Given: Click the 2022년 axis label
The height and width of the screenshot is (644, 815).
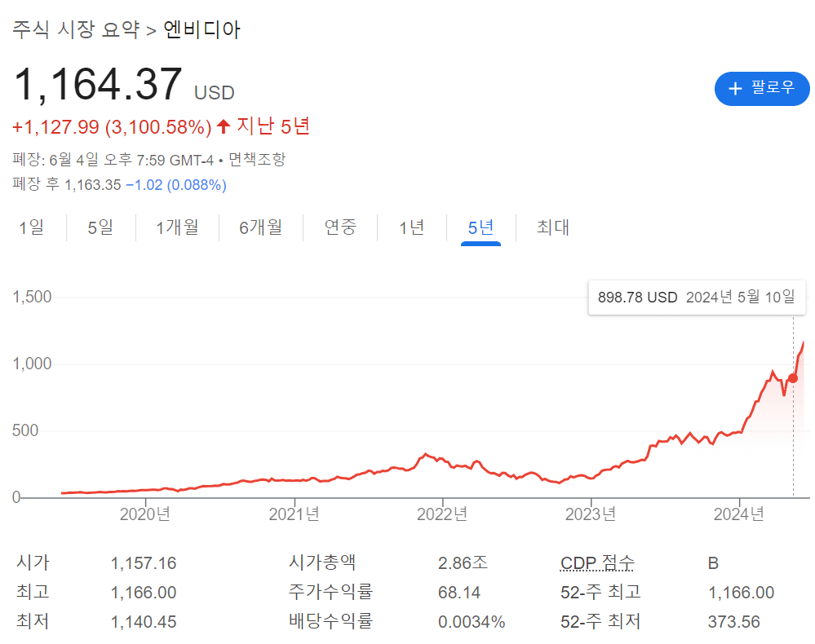Looking at the screenshot, I should pos(442,514).
